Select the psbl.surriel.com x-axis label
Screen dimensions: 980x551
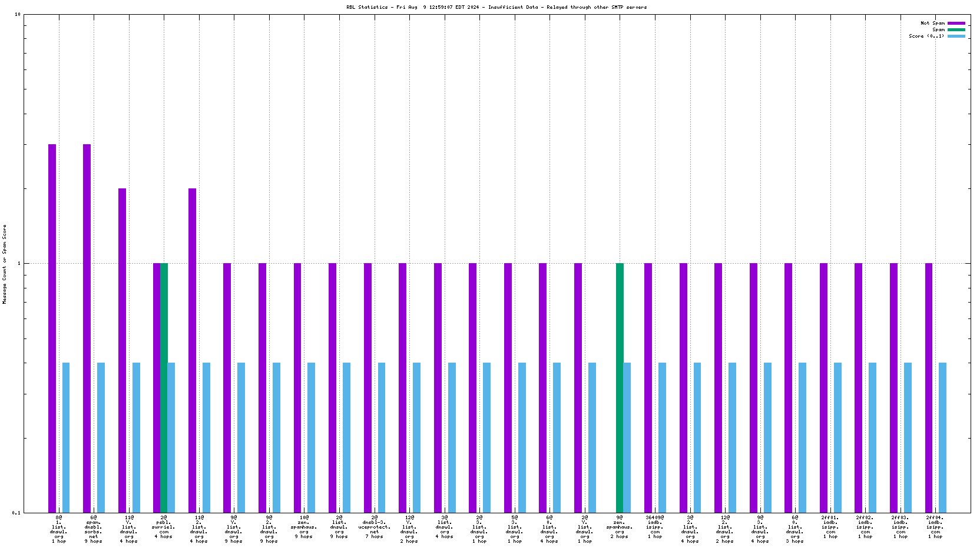[164, 527]
